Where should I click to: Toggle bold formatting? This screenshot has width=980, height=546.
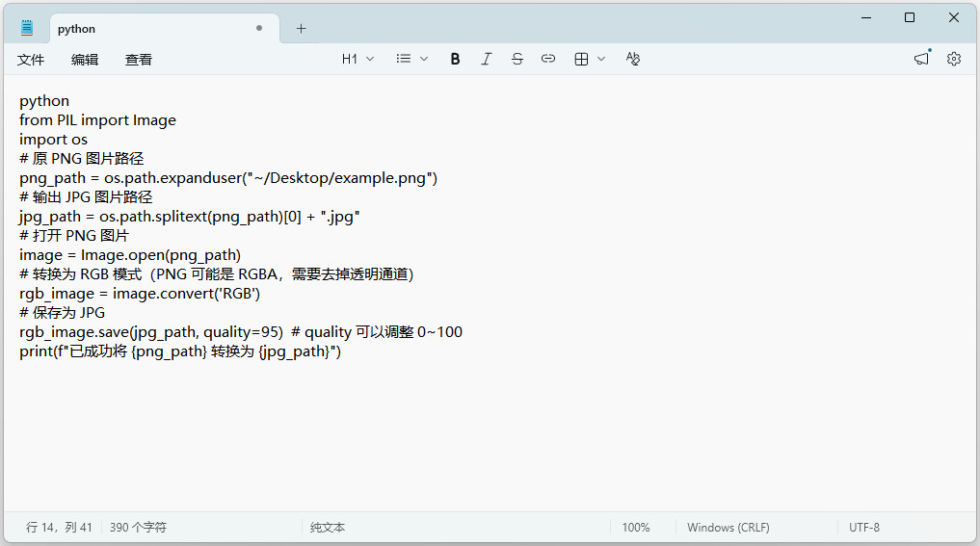pos(455,59)
